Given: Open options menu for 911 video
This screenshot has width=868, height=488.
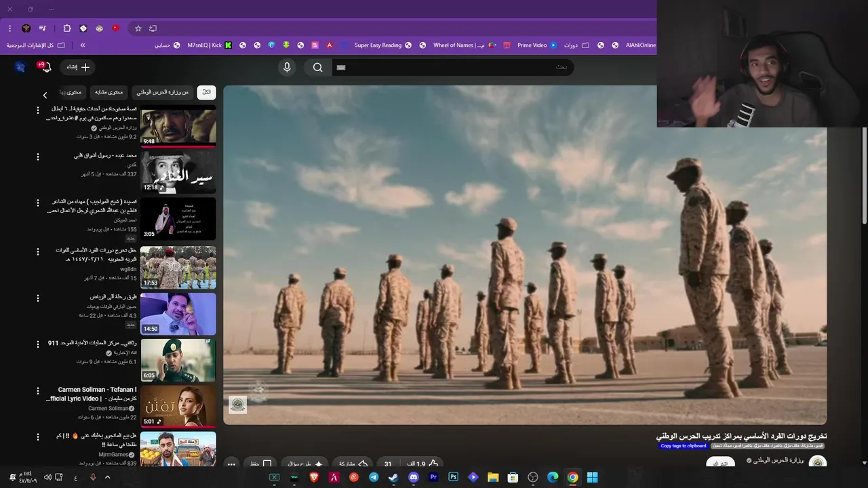Looking at the screenshot, I should pos(37,344).
